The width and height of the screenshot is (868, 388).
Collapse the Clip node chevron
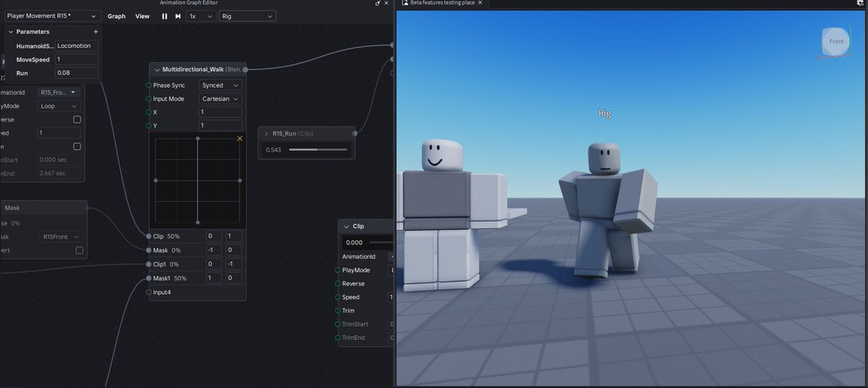(346, 226)
